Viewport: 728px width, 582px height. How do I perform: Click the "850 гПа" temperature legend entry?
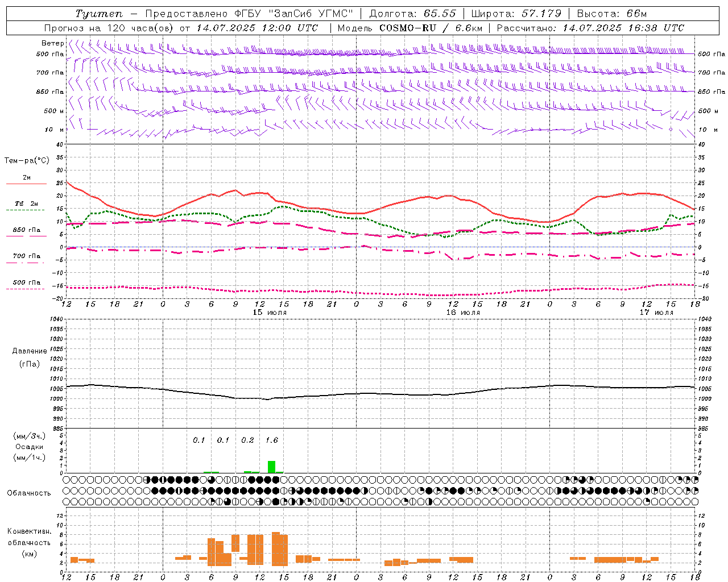pos(27,230)
